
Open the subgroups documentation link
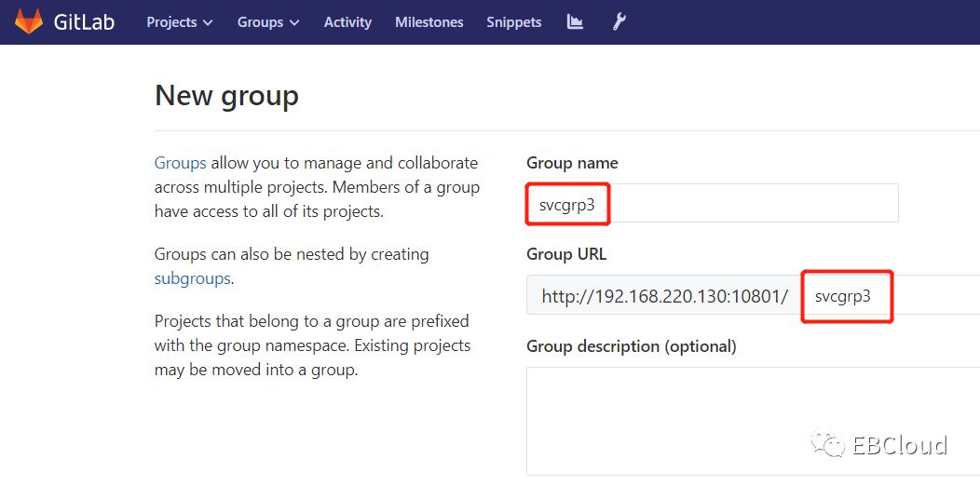click(193, 278)
